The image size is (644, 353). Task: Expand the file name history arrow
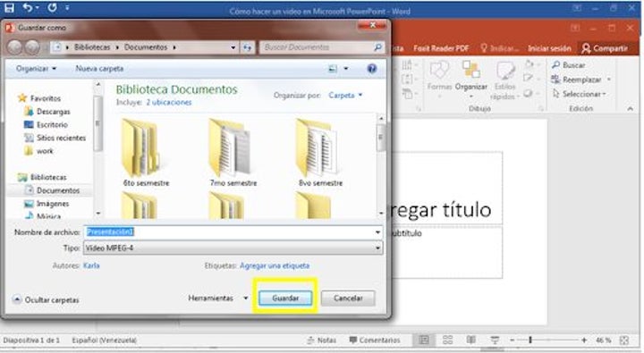[x=377, y=232]
